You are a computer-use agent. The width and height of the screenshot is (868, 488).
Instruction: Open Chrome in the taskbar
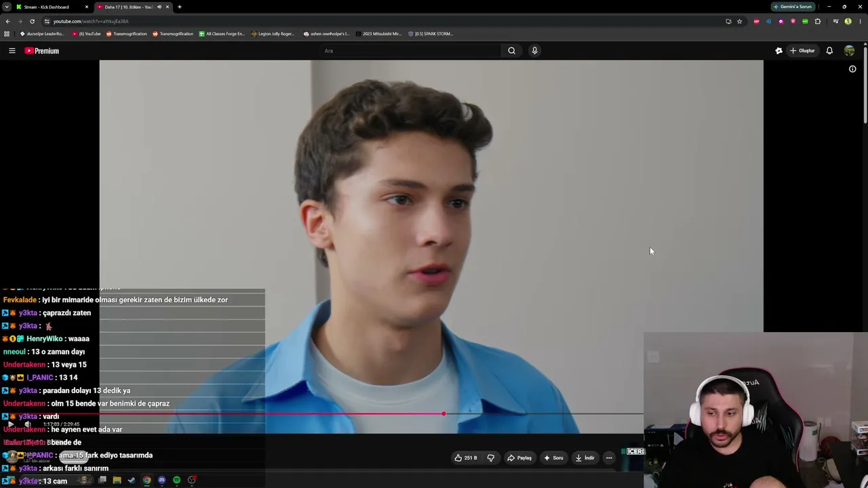pos(146,481)
